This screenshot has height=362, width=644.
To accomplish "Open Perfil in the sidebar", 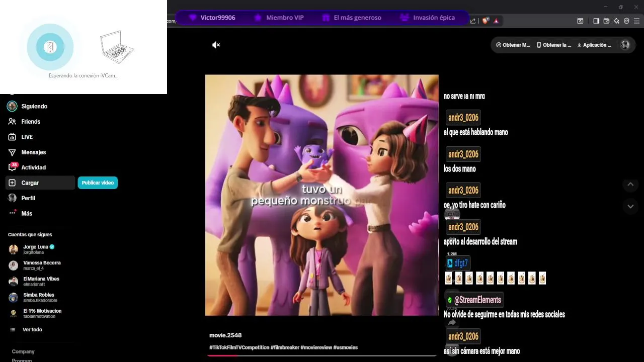I will [22, 198].
